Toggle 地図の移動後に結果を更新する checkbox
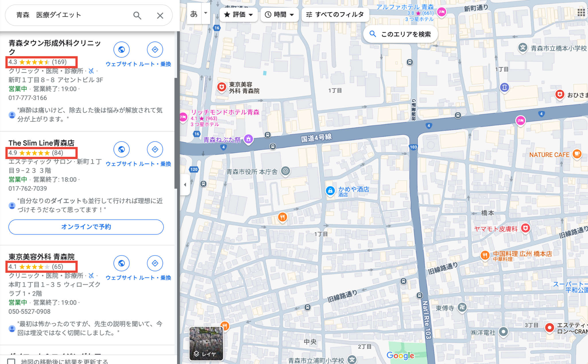Viewport: 588px width, 364px height. pos(11,361)
